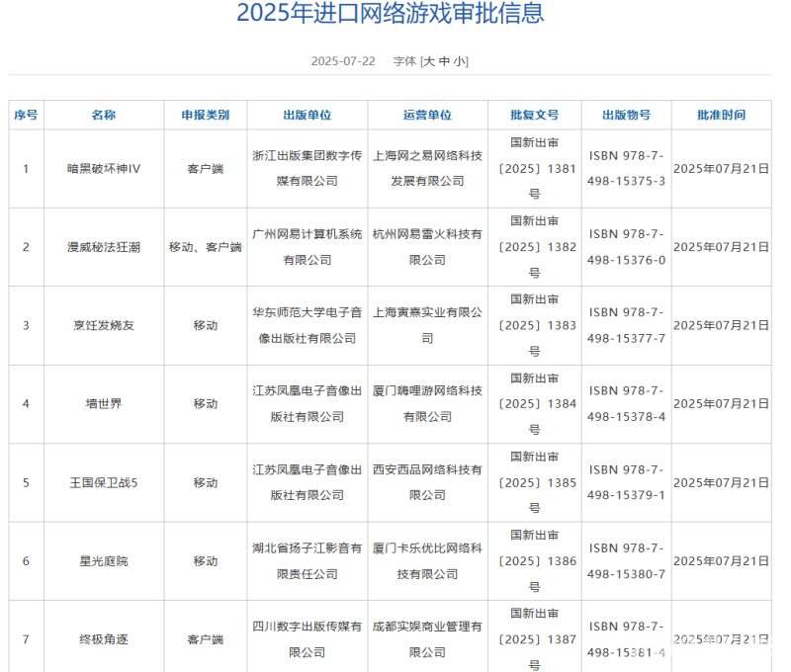The height and width of the screenshot is (672, 791).
Task: Click the publish date 2025-07-22
Action: point(343,61)
